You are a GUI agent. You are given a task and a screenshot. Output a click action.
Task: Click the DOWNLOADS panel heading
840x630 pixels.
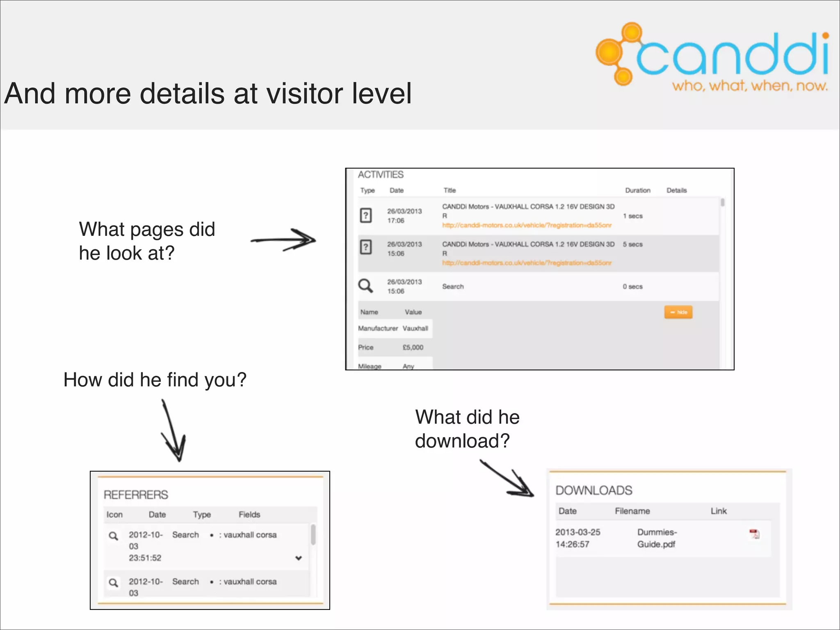point(593,490)
